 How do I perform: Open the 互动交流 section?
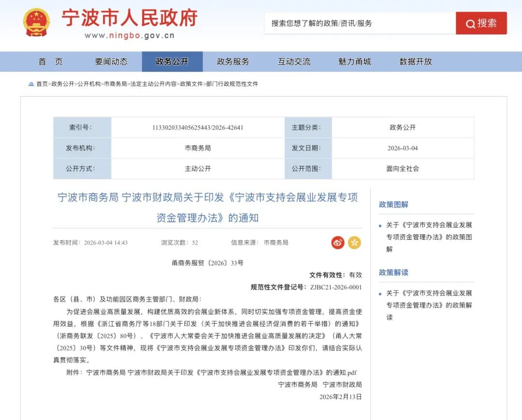click(x=293, y=61)
